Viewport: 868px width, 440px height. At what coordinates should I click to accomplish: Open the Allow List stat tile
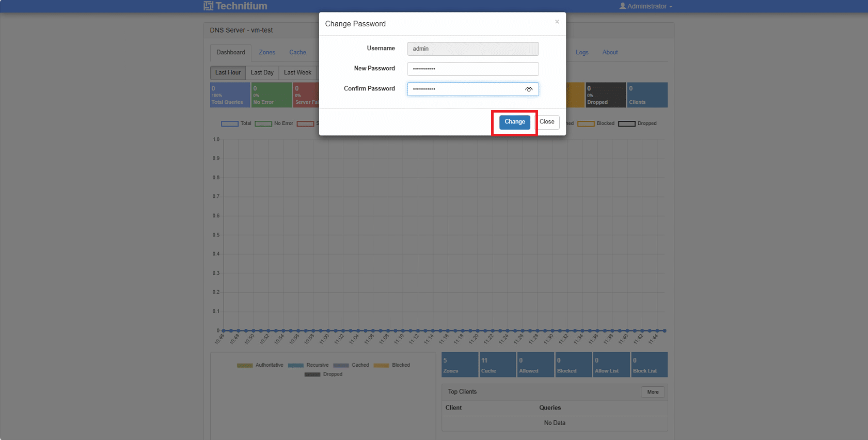point(611,365)
